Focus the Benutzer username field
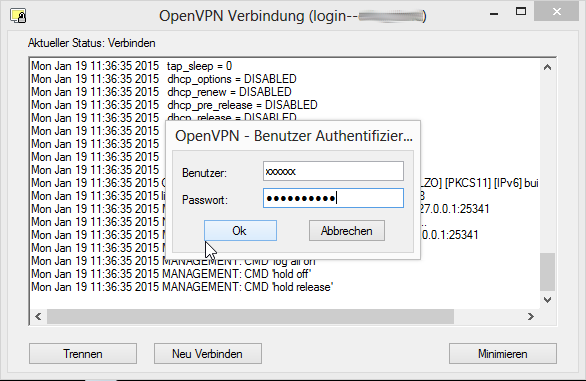This screenshot has height=381, width=586. (333, 171)
